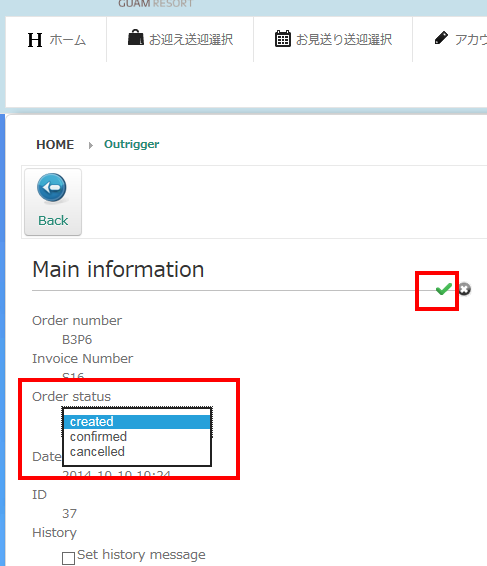The width and height of the screenshot is (487, 566).
Task: Open the お見送り送迎選択 menu item
Action: [x=333, y=39]
